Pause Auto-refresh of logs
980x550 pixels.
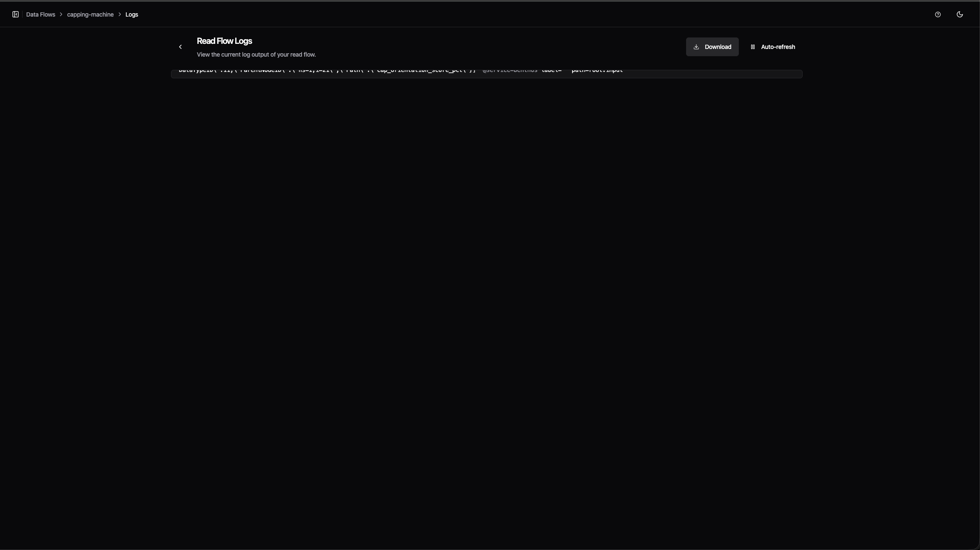pyautogui.click(x=772, y=47)
